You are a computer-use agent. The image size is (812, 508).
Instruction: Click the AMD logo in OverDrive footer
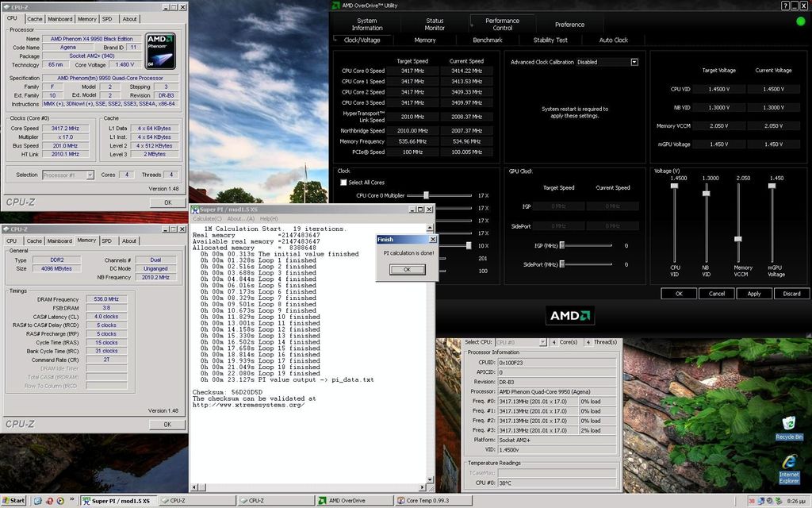(569, 315)
